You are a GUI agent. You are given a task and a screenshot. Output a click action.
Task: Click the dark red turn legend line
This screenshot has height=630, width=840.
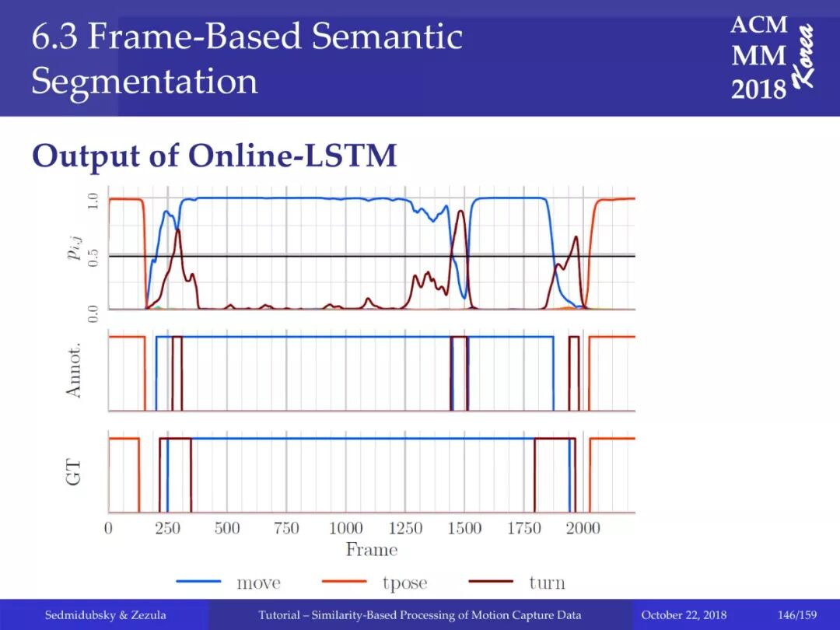coord(491,581)
